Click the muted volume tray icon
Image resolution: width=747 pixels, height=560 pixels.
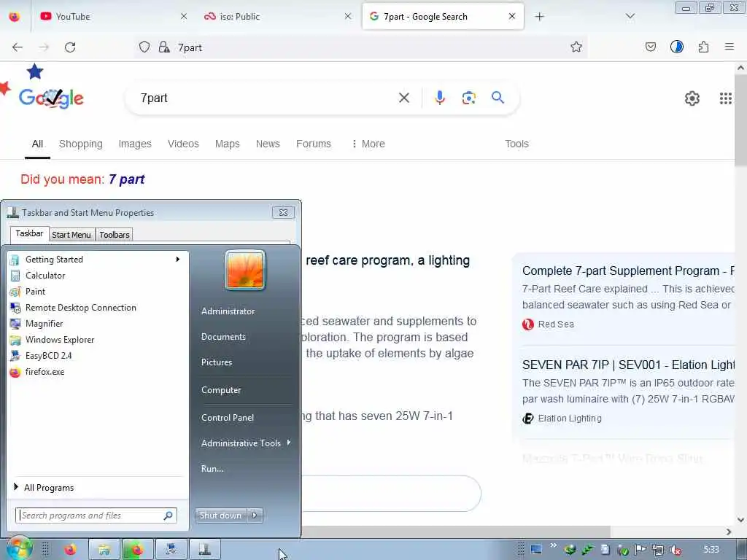click(675, 550)
